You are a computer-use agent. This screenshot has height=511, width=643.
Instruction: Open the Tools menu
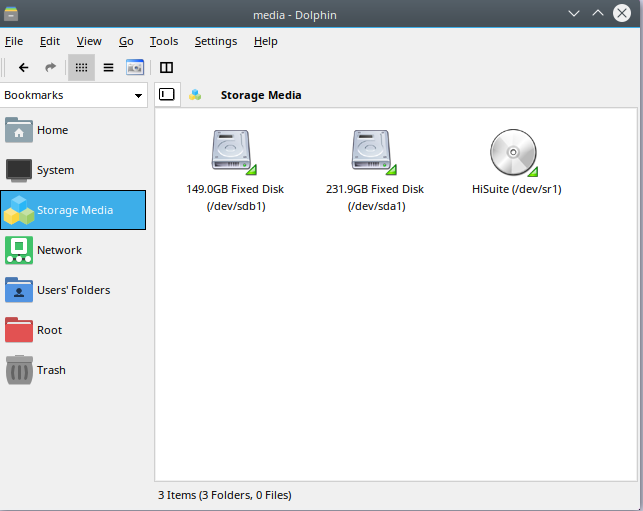[164, 41]
